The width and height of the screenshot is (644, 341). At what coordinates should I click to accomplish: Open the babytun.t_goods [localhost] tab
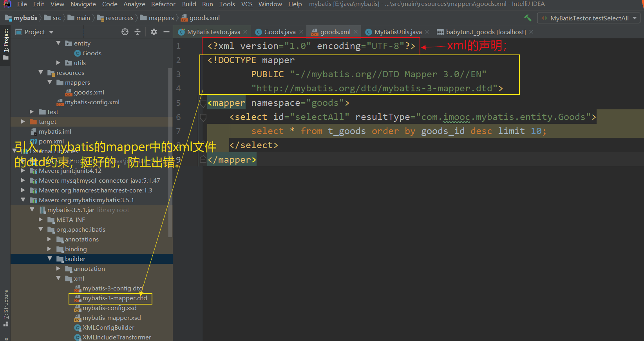(486, 32)
